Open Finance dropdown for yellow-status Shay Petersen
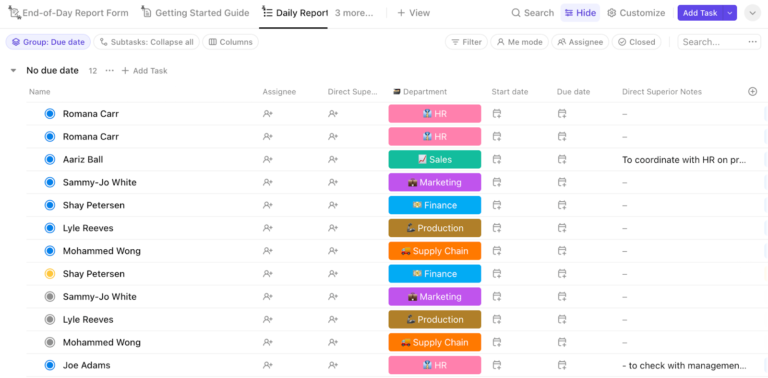The height and width of the screenshot is (378, 768). tap(434, 274)
